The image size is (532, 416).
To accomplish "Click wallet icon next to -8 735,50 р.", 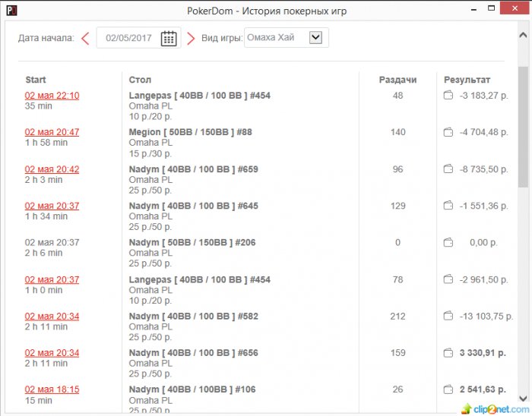I will pos(448,169).
